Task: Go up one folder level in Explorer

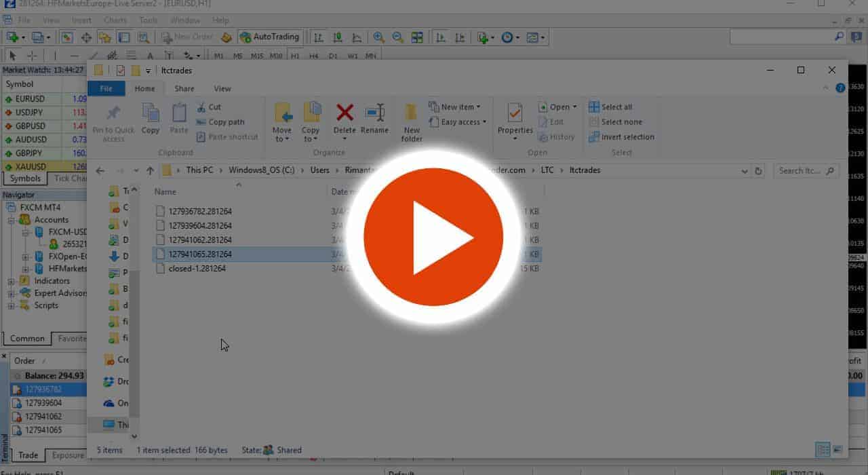Action: point(151,171)
